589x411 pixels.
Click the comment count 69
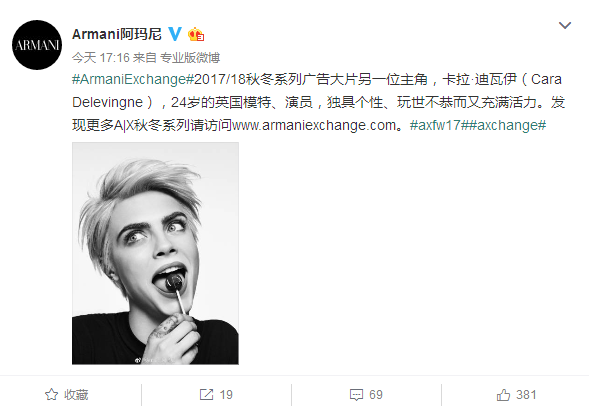(x=376, y=395)
